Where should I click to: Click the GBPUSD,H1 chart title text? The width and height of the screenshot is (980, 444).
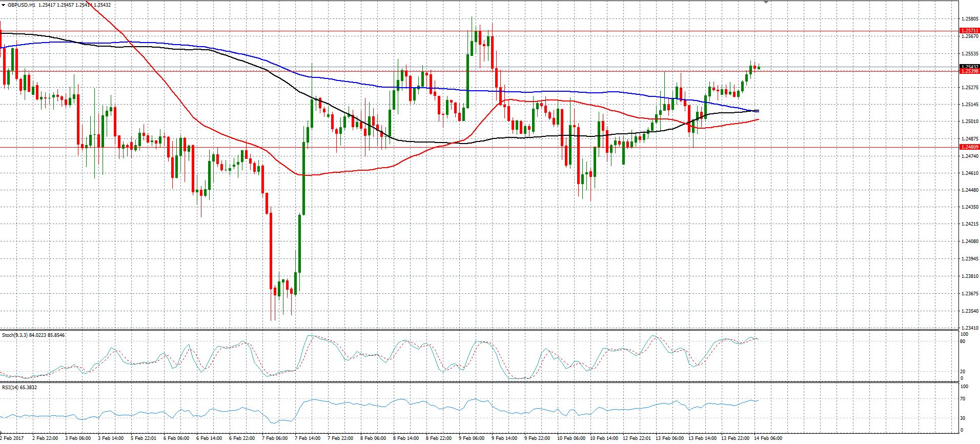tap(21, 5)
